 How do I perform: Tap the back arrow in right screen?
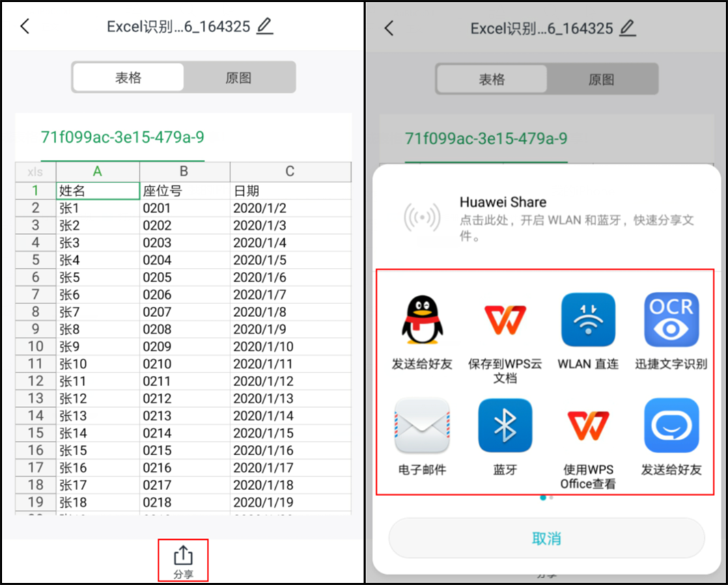389,28
